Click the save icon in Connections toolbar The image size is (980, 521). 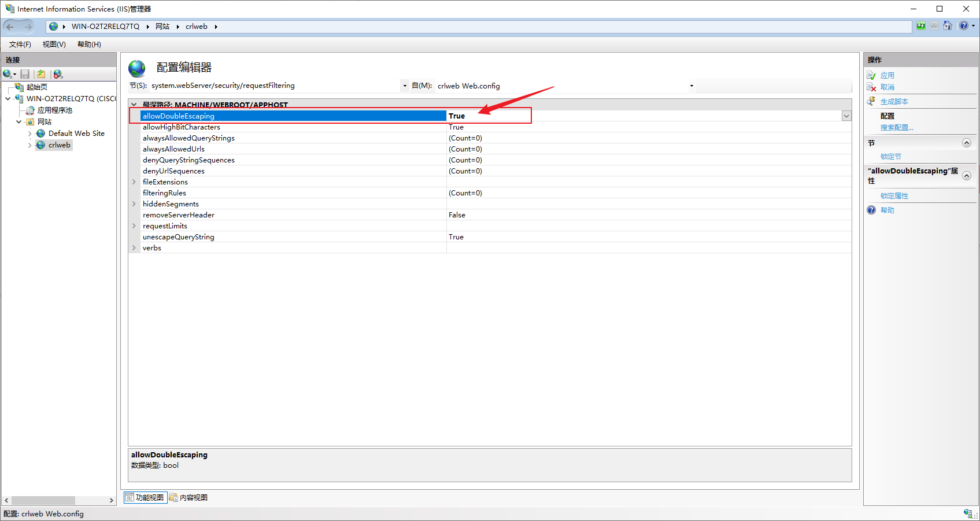coord(25,74)
